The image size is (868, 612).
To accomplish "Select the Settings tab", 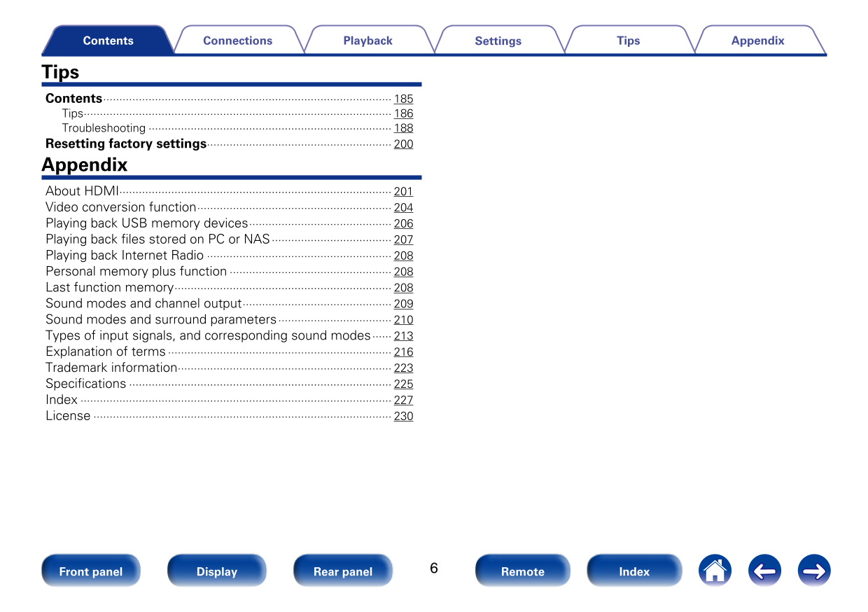I will [498, 41].
